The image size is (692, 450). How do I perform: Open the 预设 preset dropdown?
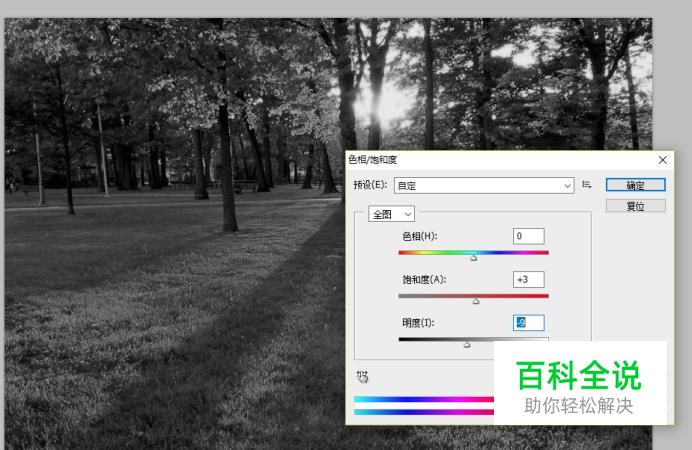[x=484, y=186]
